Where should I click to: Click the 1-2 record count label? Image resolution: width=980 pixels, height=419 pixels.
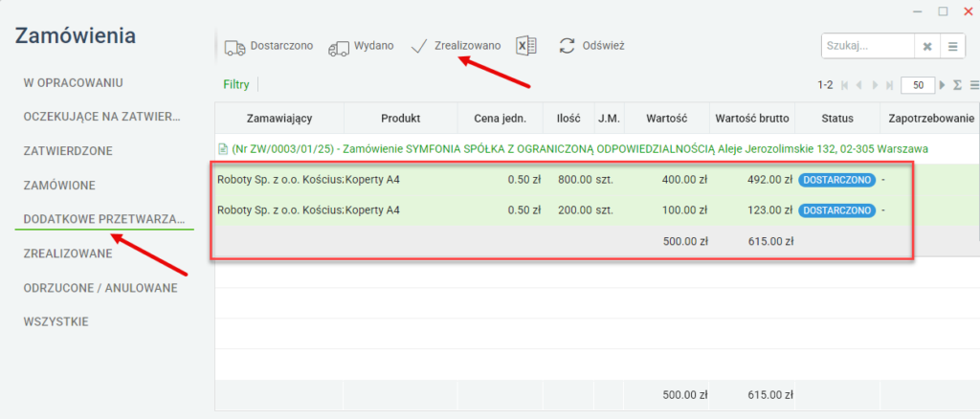(x=826, y=85)
